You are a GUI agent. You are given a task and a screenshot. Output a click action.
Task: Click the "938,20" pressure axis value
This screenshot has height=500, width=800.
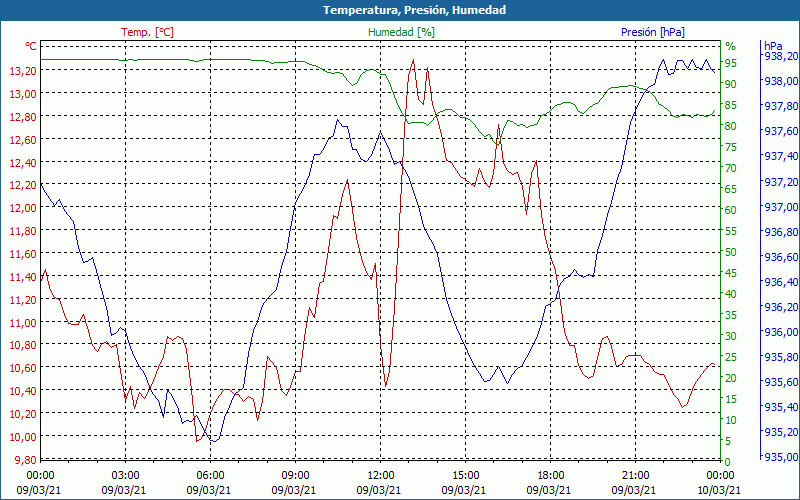click(781, 56)
